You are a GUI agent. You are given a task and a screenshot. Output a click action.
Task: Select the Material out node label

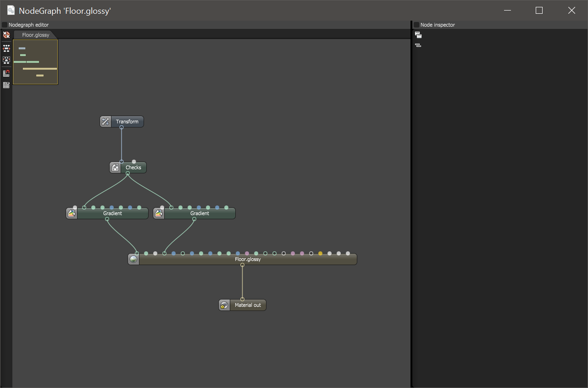tap(248, 305)
